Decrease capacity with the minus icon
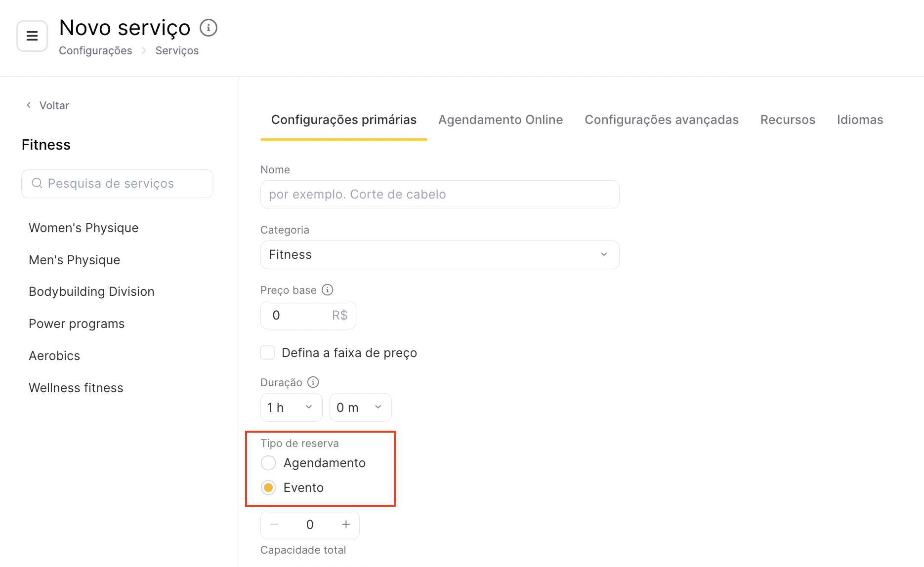Image resolution: width=924 pixels, height=567 pixels. tap(275, 525)
